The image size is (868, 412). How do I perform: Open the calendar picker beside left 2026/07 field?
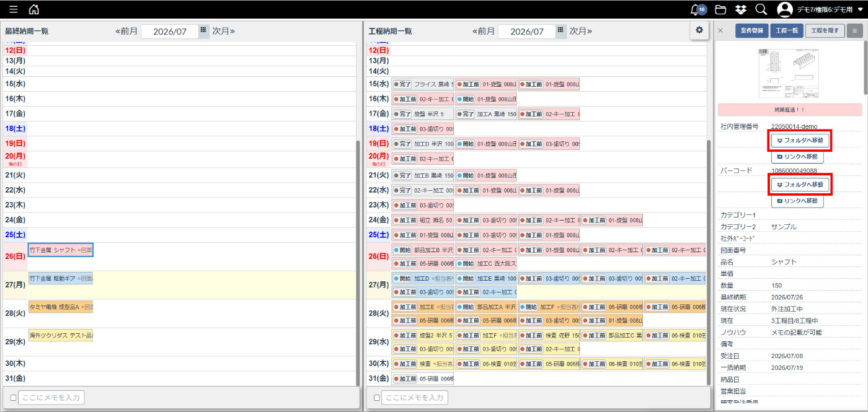click(x=203, y=31)
